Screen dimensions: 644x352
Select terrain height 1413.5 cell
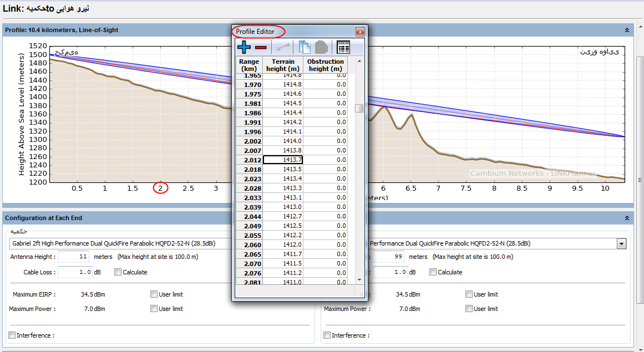282,169
